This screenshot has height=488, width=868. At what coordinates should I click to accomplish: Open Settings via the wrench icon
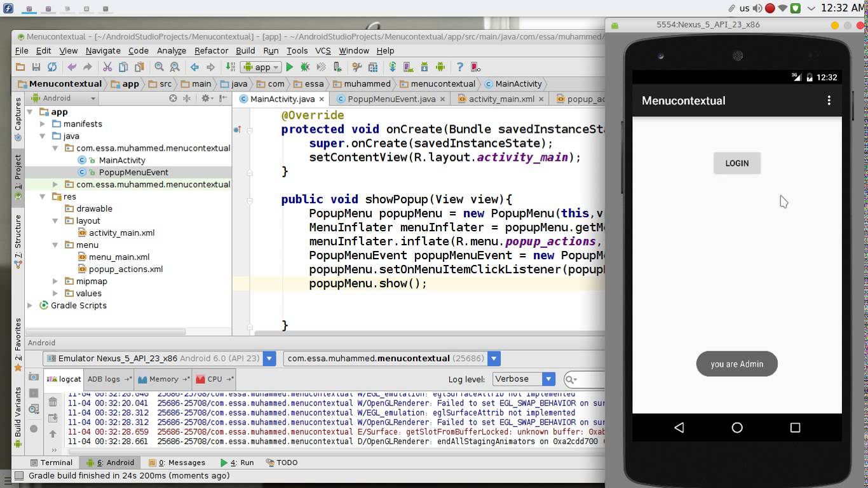click(x=357, y=67)
